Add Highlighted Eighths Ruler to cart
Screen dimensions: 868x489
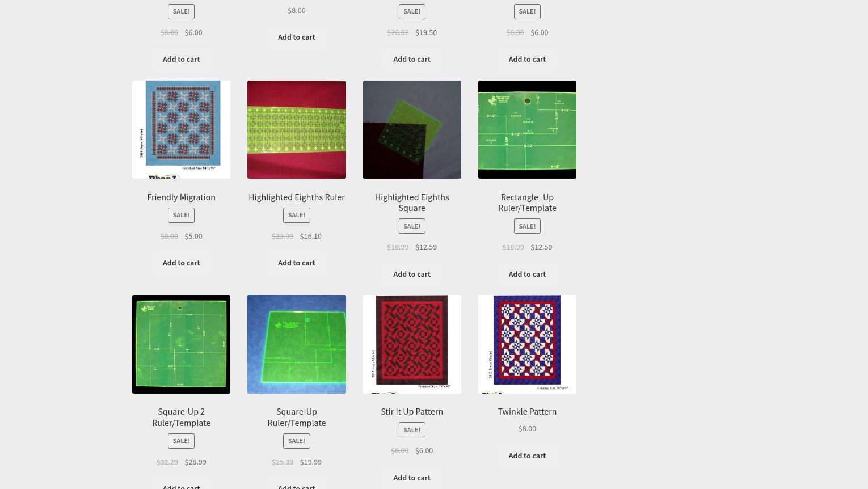point(296,263)
